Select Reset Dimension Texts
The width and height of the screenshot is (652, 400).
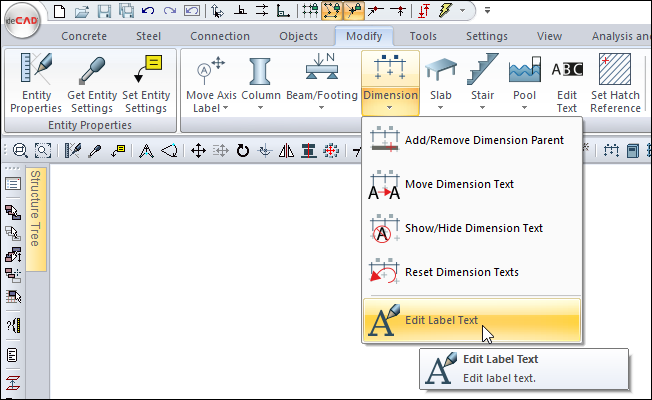(472, 272)
